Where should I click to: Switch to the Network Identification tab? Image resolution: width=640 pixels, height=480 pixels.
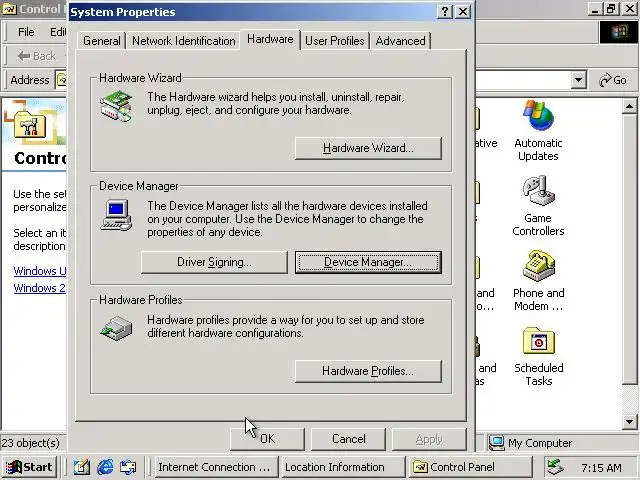[x=184, y=41]
